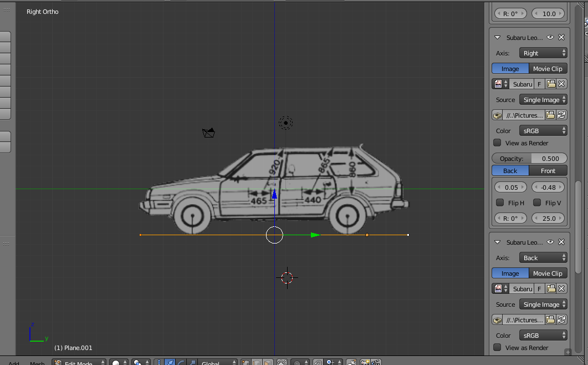Unlink the Subaru image in Back-axis panel
Viewport: 588px width, 365px height.
561,289
